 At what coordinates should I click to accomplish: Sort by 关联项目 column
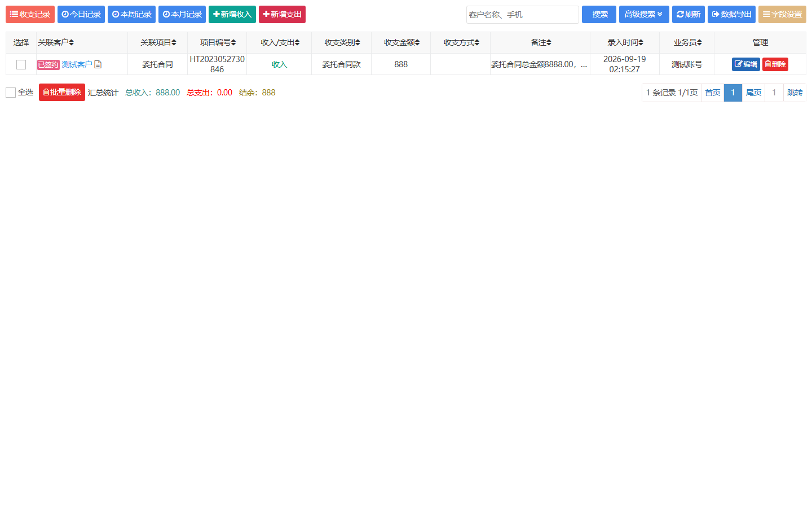click(158, 42)
